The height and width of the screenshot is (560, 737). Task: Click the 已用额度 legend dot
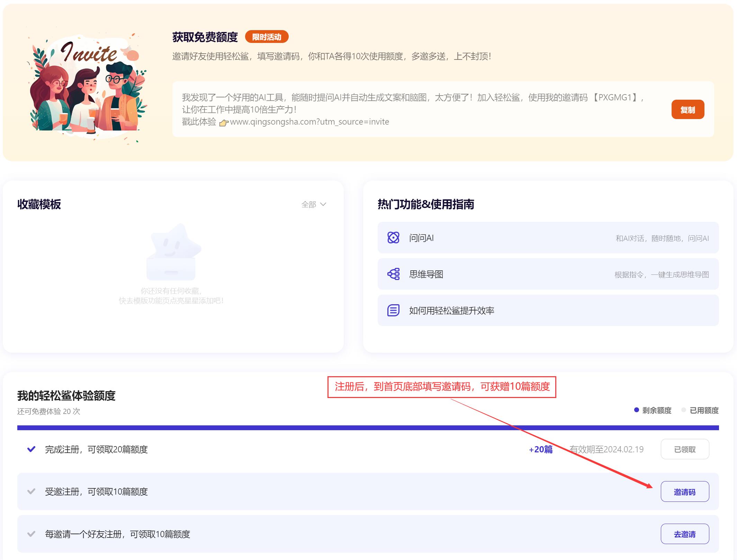(684, 410)
